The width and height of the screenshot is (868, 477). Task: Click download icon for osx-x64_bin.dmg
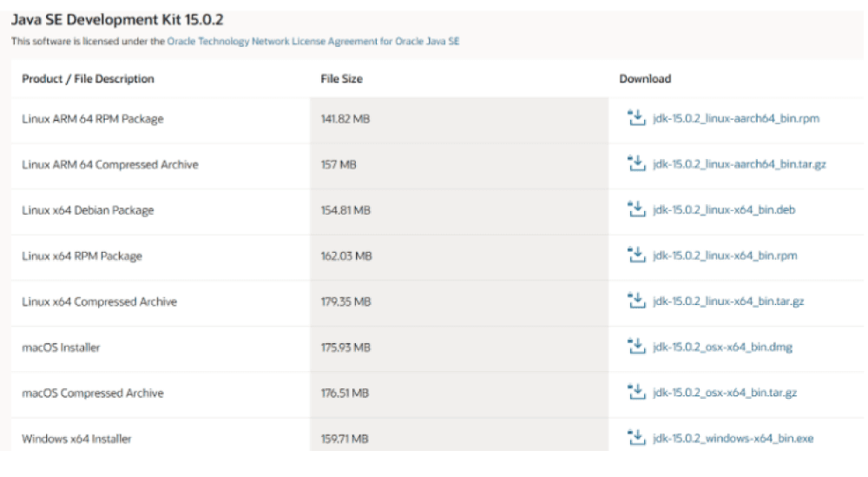point(636,347)
